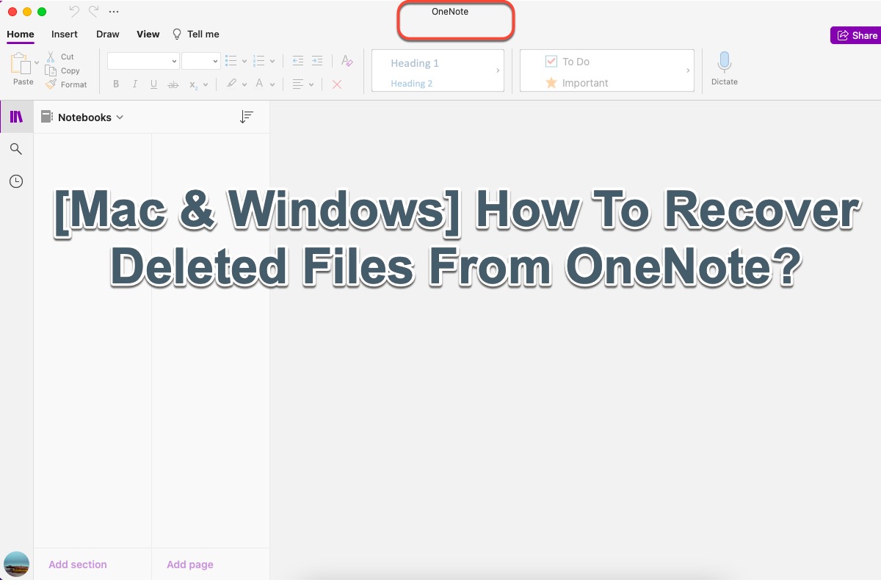
Task: Click the Dictate microphone icon
Action: tap(724, 64)
